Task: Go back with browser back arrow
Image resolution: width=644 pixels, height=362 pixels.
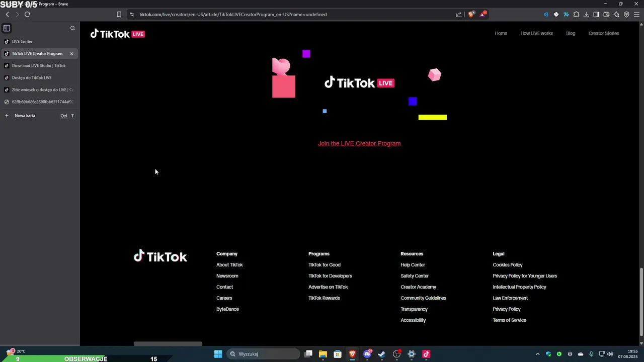Action: click(x=7, y=15)
